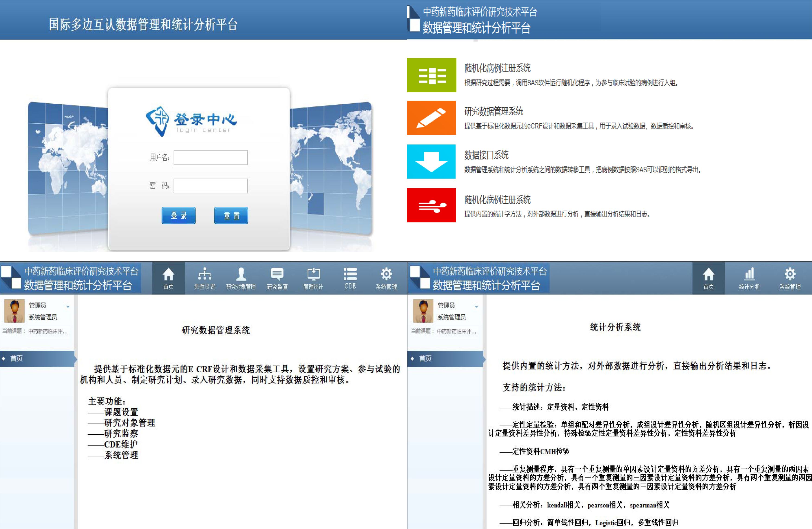Image resolution: width=812 pixels, height=529 pixels.
Task: Open first 随机化病例注册系统 title beside green icon
Action: 497,68
